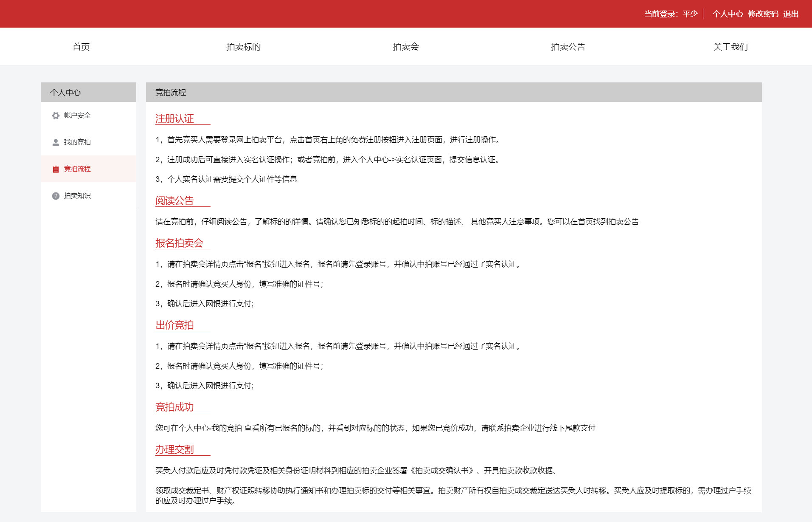Click the 出价竞拍 section heading

coord(174,325)
